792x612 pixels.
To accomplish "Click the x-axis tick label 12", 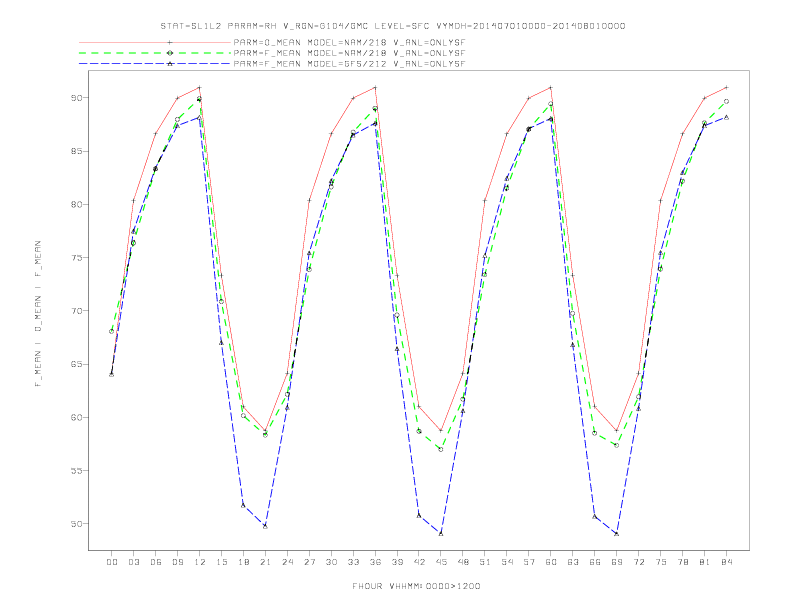I will pyautogui.click(x=200, y=562).
